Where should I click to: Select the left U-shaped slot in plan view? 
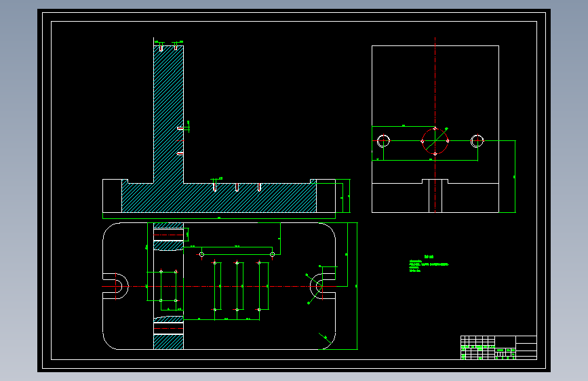point(115,286)
